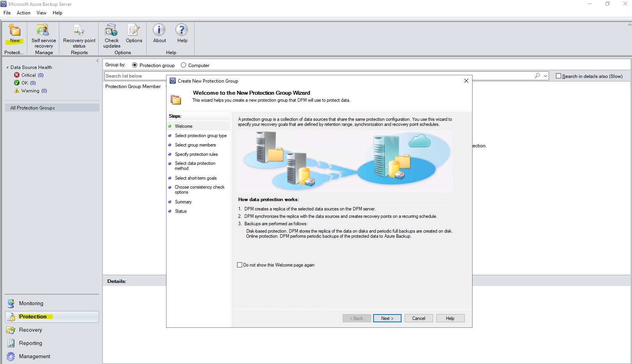The image size is (632, 364).
Task: Click the Reporting navigation icon
Action: click(11, 343)
